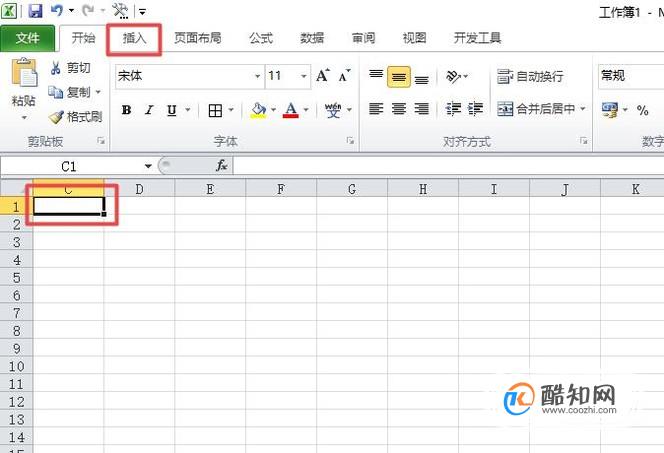The image size is (664, 453).
Task: Toggle Bold formatting
Action: (x=126, y=110)
